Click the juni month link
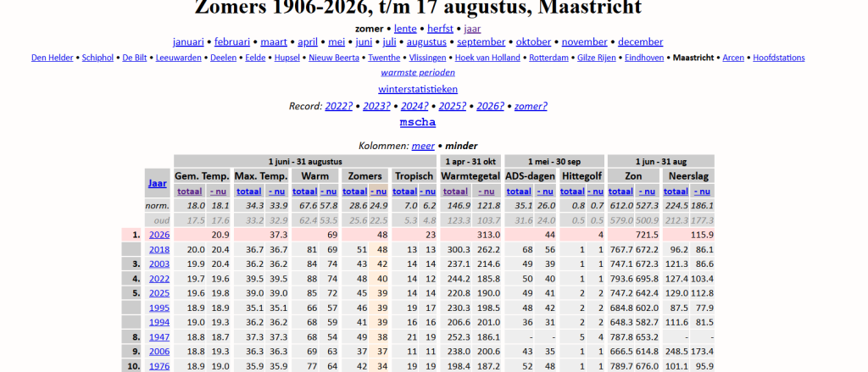 [x=364, y=42]
